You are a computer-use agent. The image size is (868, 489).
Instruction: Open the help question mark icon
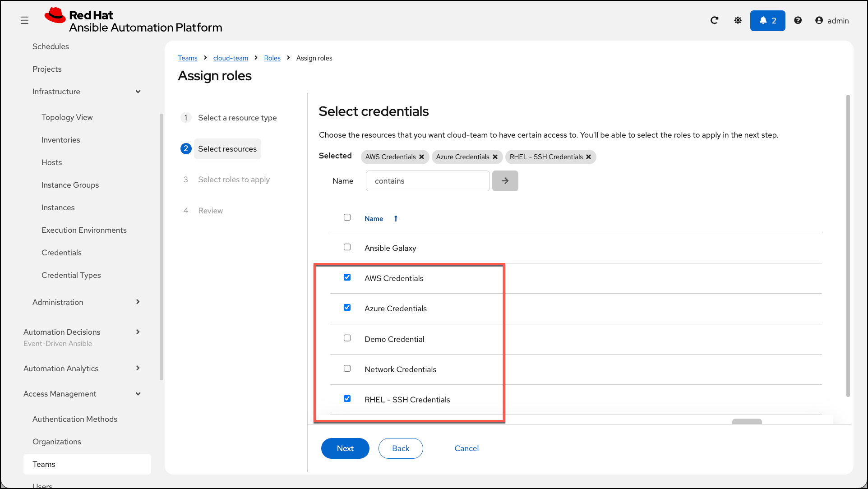click(798, 20)
